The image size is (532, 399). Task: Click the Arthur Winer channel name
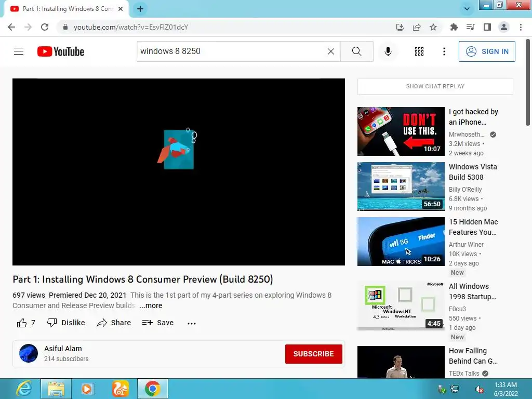coord(466,244)
